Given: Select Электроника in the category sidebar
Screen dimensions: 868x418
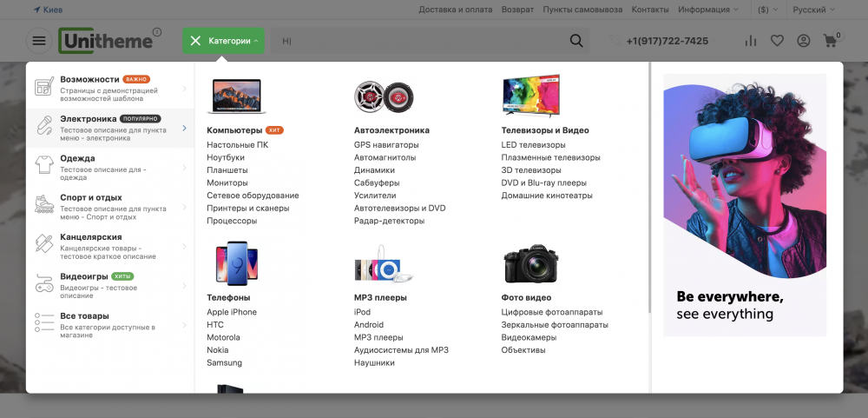Looking at the screenshot, I should (89, 119).
